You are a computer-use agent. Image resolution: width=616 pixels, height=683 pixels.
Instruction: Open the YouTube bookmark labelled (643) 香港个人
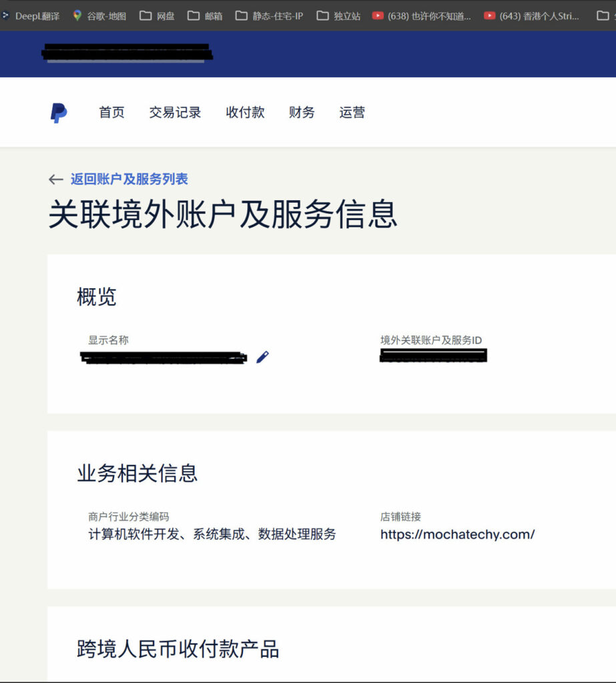click(532, 15)
